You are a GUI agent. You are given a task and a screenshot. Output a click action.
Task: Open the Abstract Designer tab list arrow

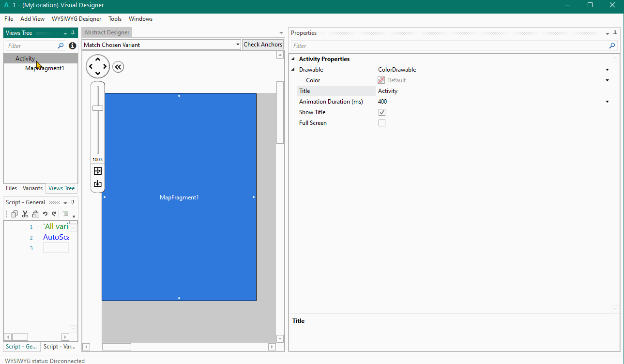click(281, 33)
